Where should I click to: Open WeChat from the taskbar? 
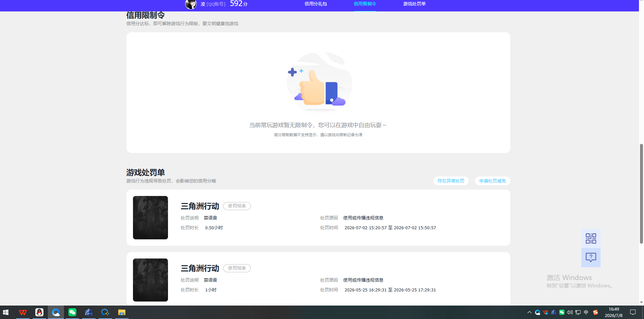pyautogui.click(x=72, y=312)
